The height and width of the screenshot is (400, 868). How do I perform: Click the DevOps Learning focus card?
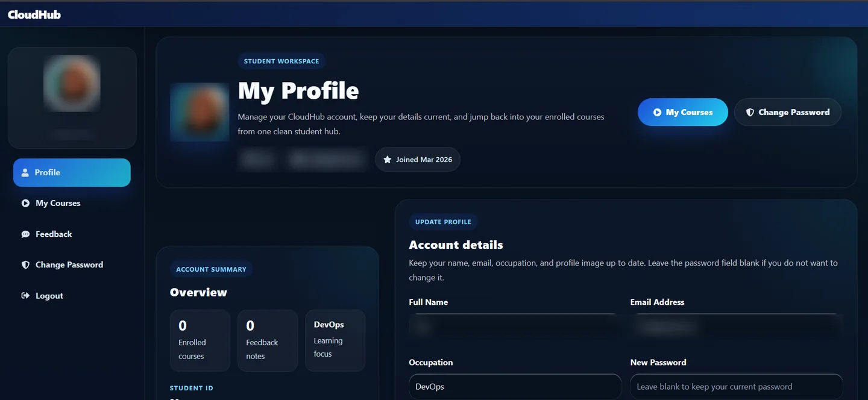pos(335,340)
